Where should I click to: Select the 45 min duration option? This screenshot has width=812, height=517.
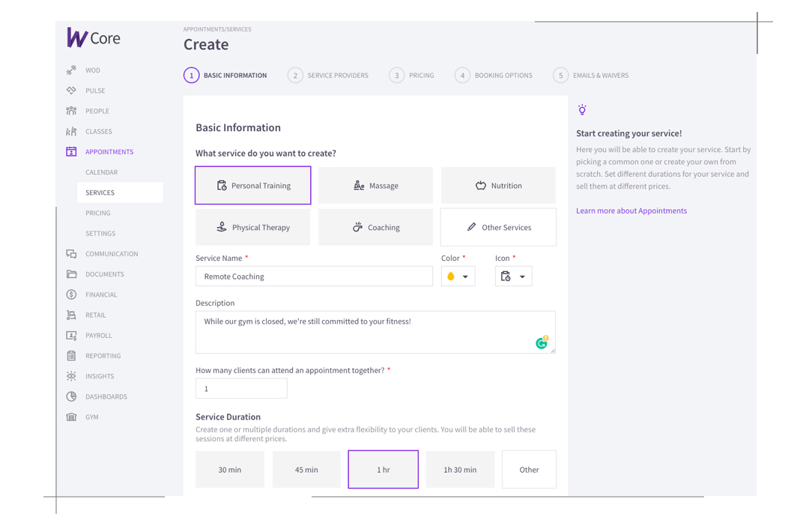[306, 470]
